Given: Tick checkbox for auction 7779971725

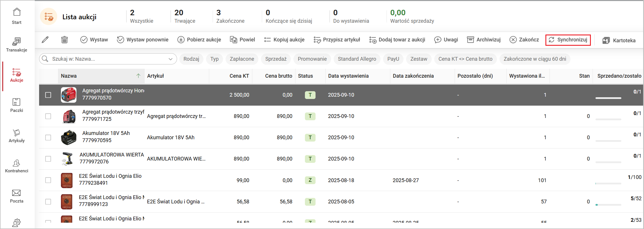Looking at the screenshot, I should click(48, 116).
